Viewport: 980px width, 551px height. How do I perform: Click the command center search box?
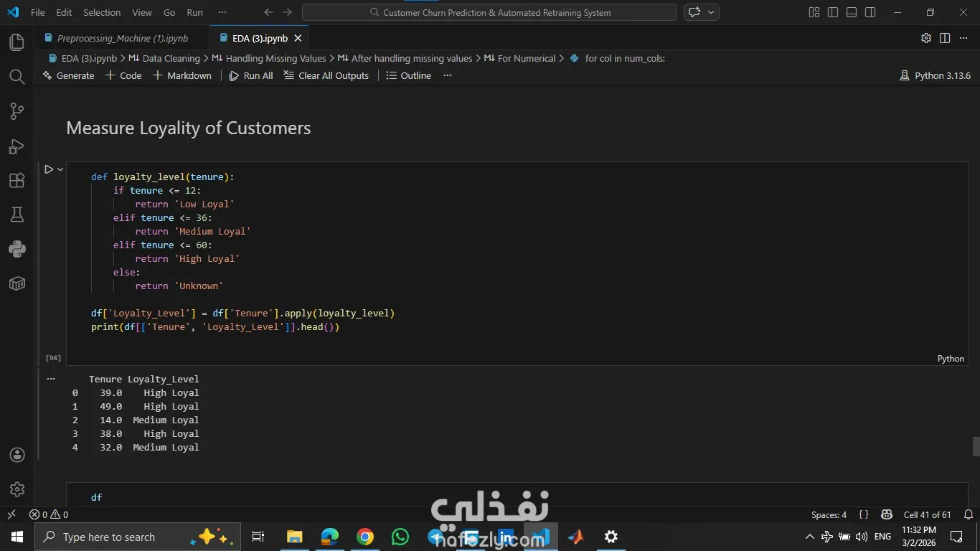click(x=489, y=12)
